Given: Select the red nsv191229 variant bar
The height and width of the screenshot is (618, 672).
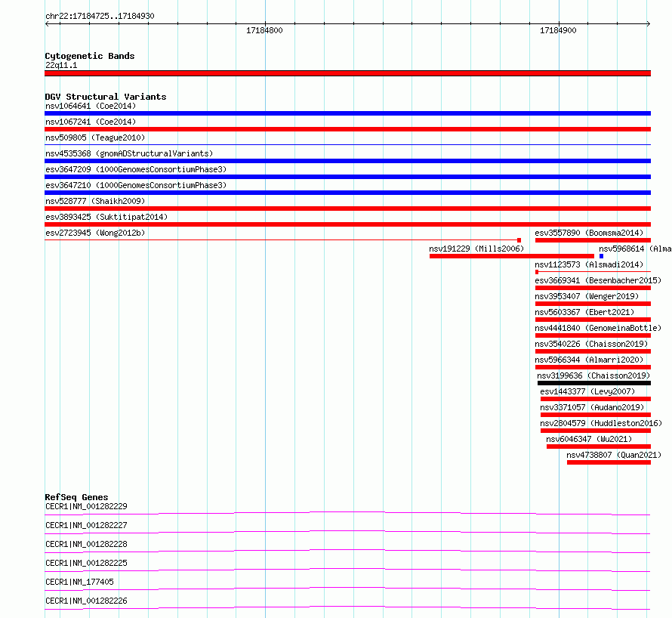Looking at the screenshot, I should (512, 256).
